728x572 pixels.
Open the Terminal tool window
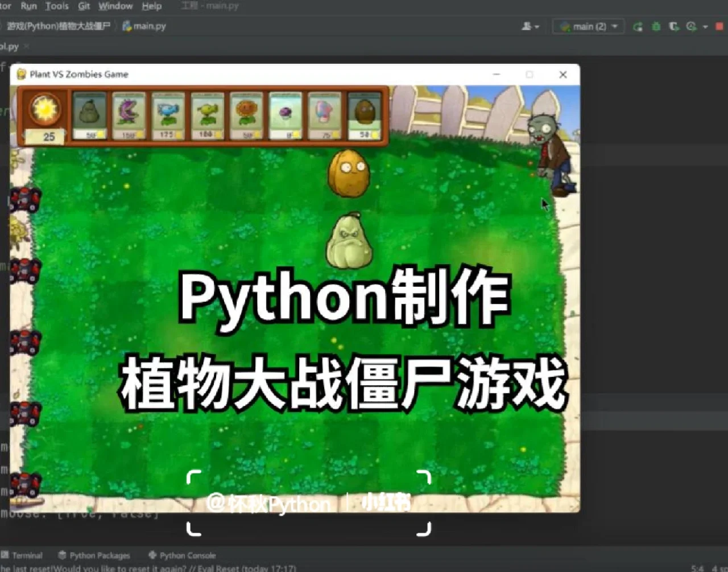click(x=22, y=555)
